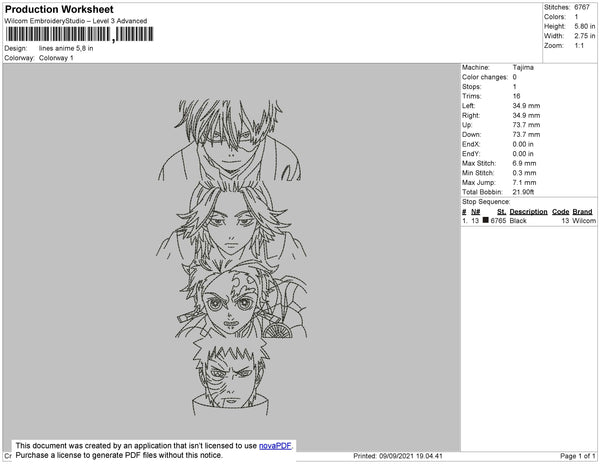This screenshot has height=464, width=600.
Task: Click the design name lines anime text
Action: click(x=66, y=48)
